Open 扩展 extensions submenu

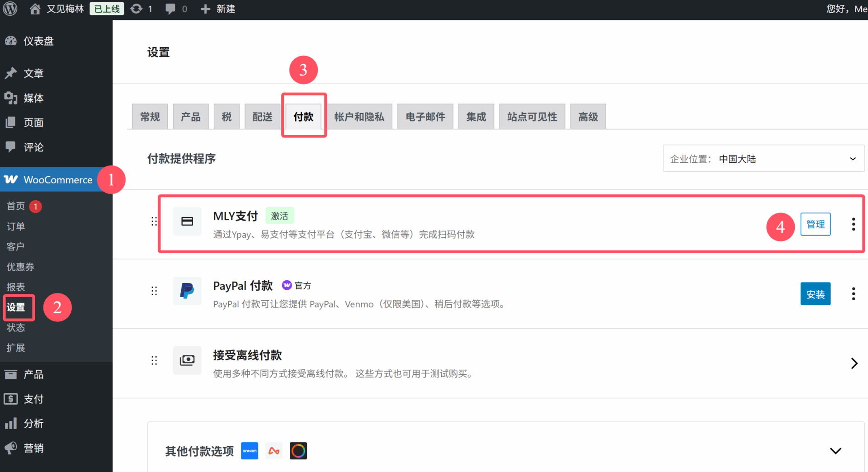pyautogui.click(x=16, y=348)
